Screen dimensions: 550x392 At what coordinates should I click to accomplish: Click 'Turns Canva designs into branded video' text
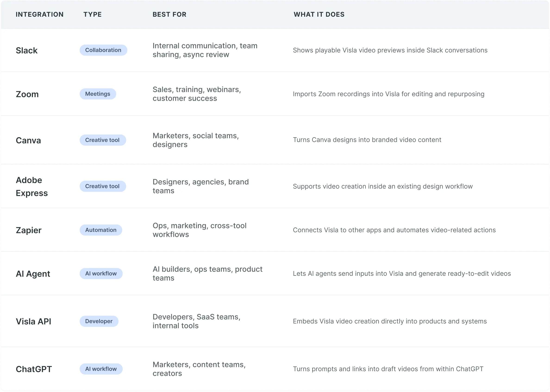tap(367, 140)
